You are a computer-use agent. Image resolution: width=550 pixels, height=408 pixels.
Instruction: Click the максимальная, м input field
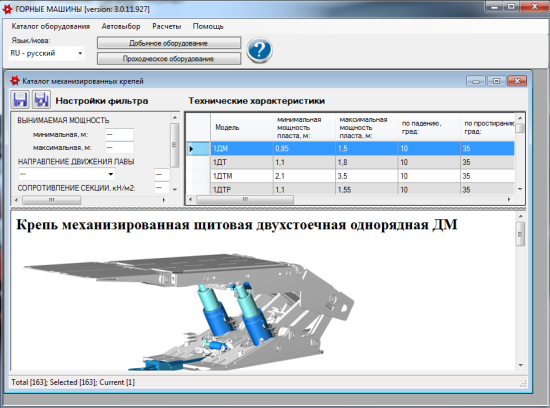[119, 148]
